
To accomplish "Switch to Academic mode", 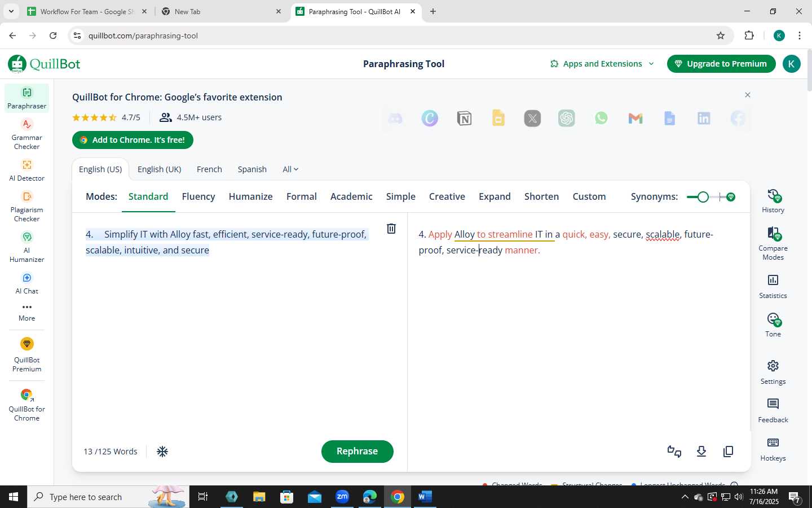I will pyautogui.click(x=351, y=196).
